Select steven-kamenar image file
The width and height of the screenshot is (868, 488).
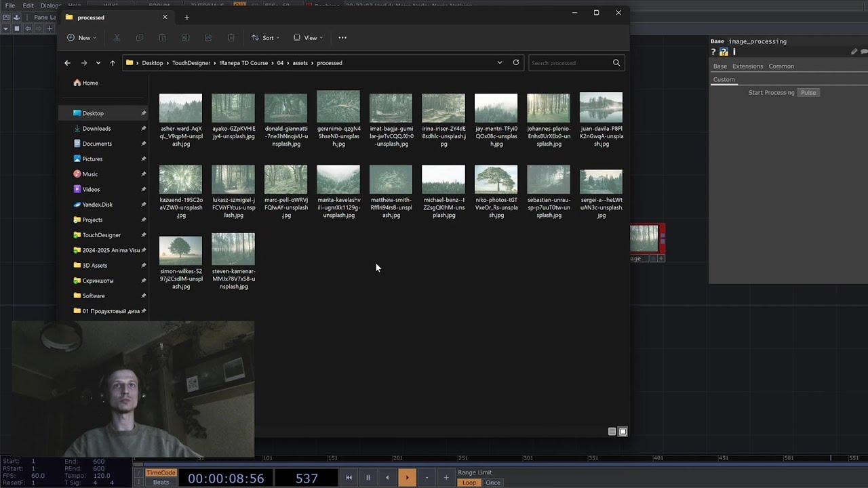click(233, 262)
